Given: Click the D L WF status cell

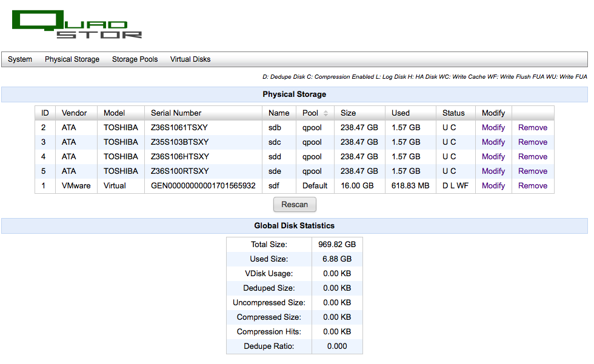Looking at the screenshot, I should pyautogui.click(x=455, y=186).
